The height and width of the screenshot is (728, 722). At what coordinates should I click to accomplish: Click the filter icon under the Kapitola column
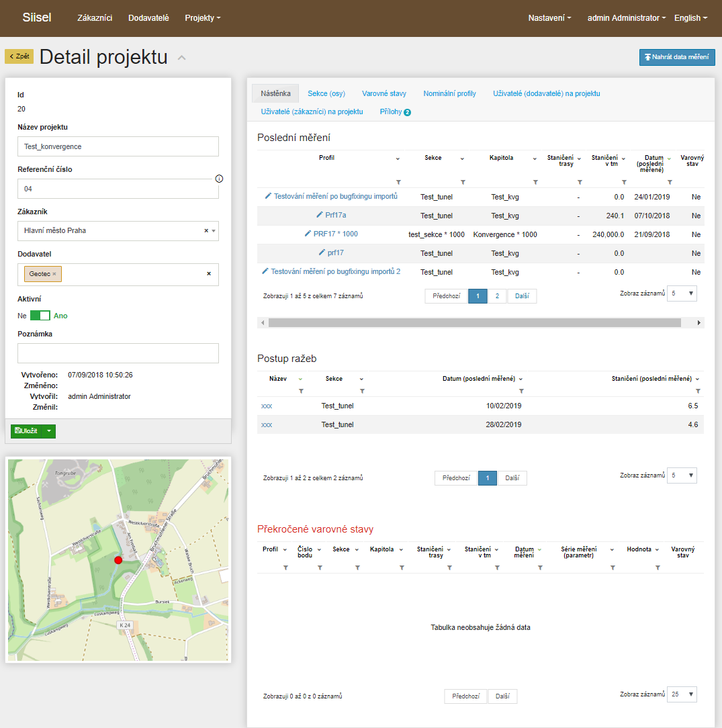coord(535,182)
